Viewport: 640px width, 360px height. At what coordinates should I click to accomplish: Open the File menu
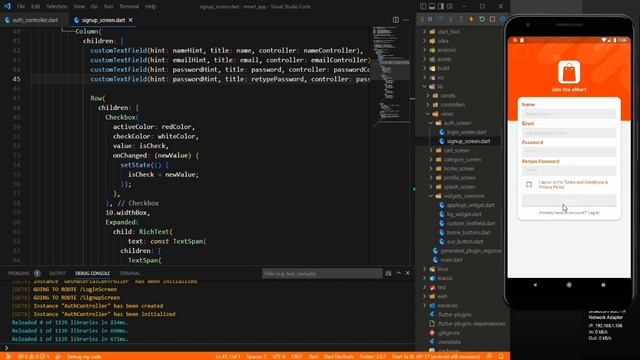(21, 6)
